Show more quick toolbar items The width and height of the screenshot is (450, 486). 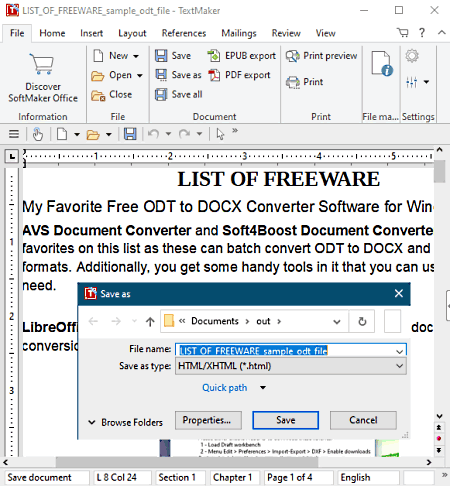pos(235,130)
